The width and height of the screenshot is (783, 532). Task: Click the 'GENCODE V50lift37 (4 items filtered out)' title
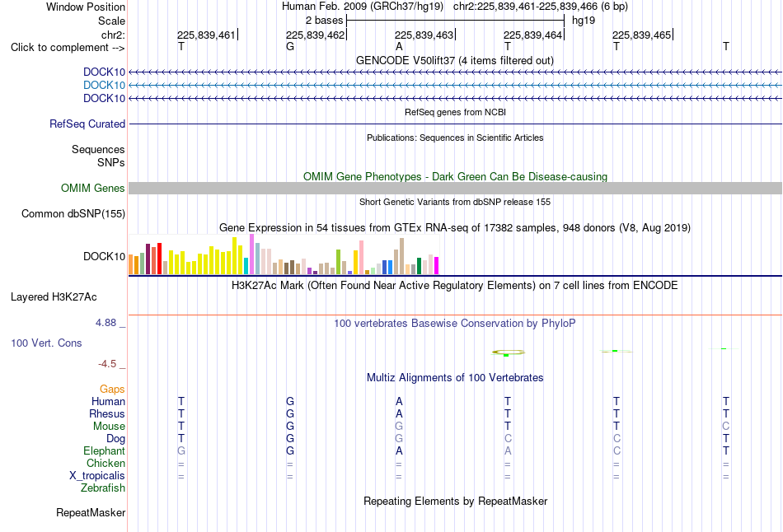(455, 60)
